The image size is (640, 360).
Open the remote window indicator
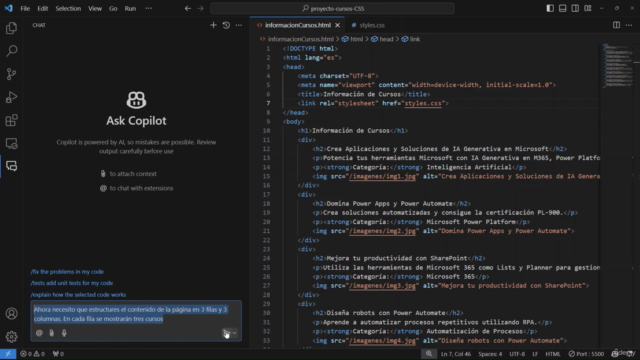point(8,354)
